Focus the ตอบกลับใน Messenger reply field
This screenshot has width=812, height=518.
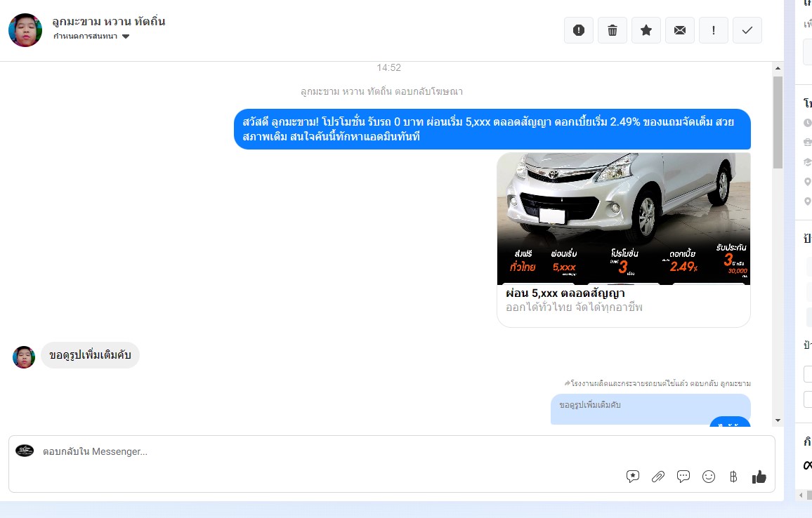[316, 451]
